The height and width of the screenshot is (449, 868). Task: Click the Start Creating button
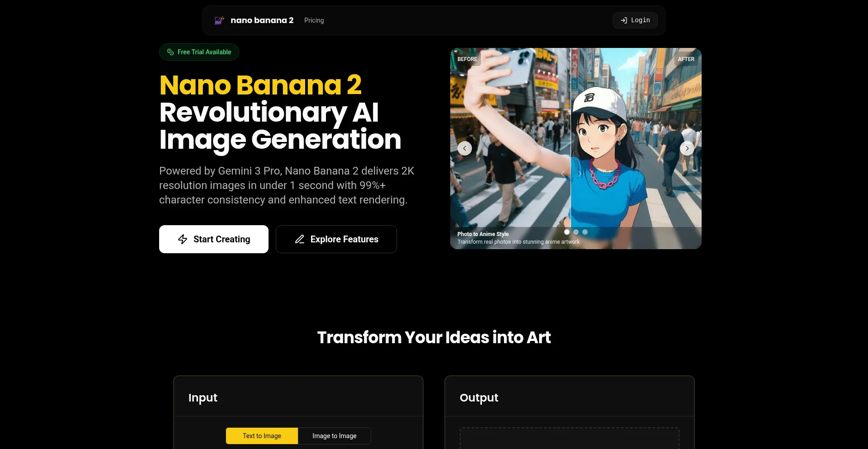[x=214, y=239]
